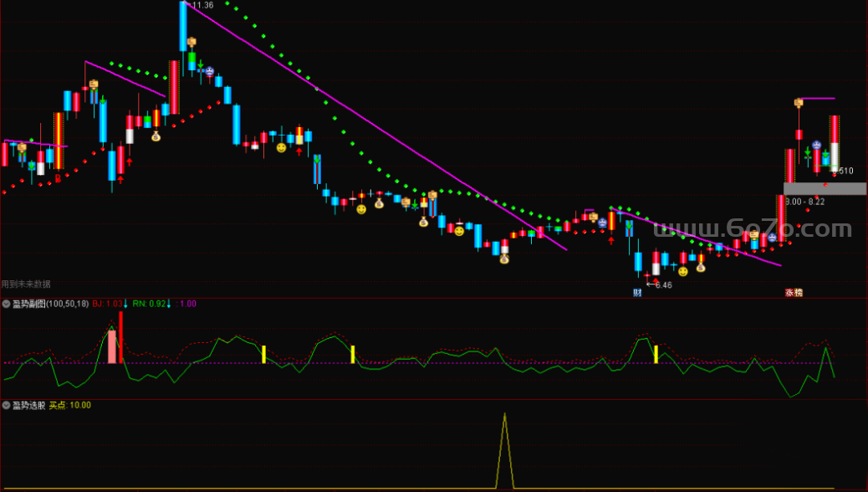Click the 涨榜 marker at the chart bottom
868x492 pixels.
pos(794,293)
